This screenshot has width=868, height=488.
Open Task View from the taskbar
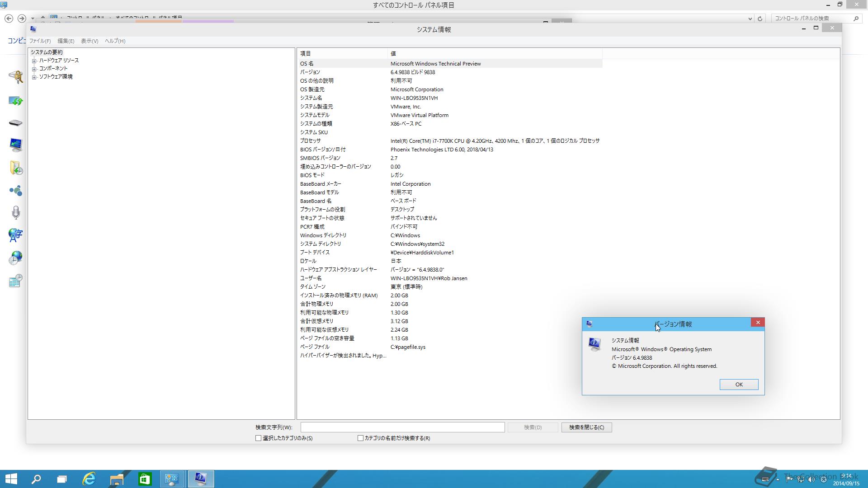[x=62, y=479]
